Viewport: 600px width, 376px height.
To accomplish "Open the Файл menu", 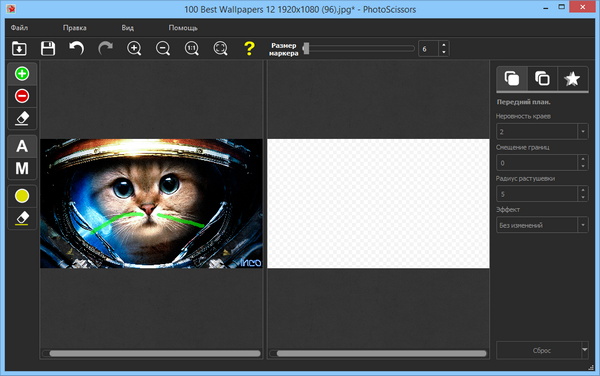I will [19, 28].
